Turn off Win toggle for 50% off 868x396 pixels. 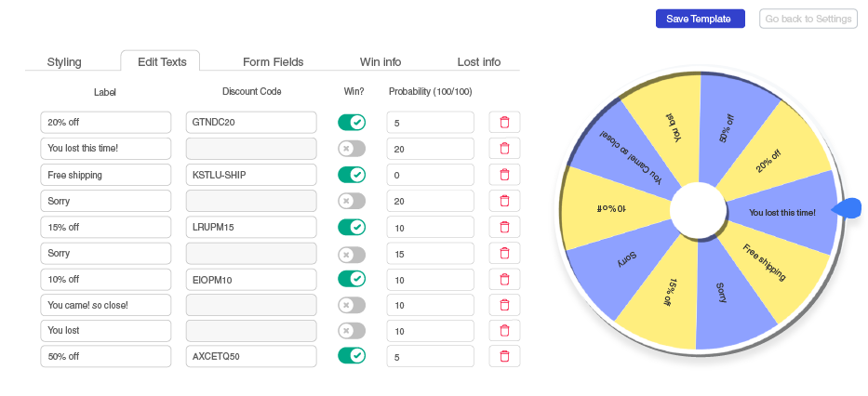[352, 356]
